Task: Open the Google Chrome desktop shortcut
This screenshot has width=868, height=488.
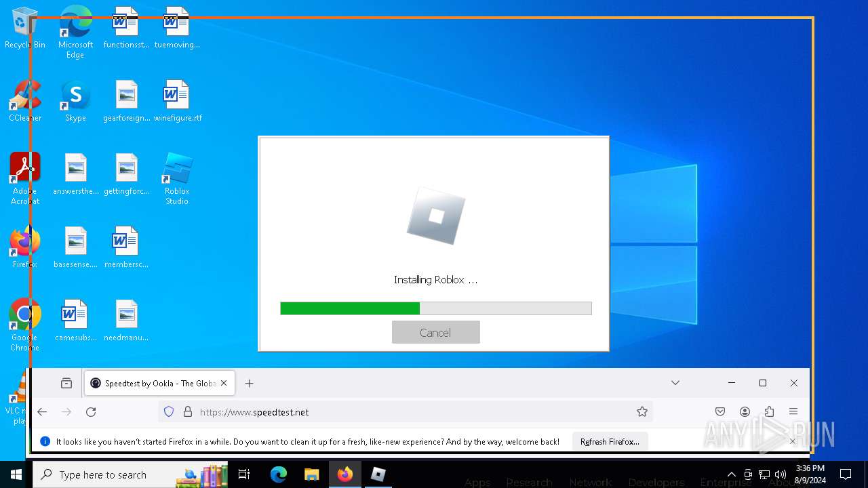Action: click(x=24, y=325)
